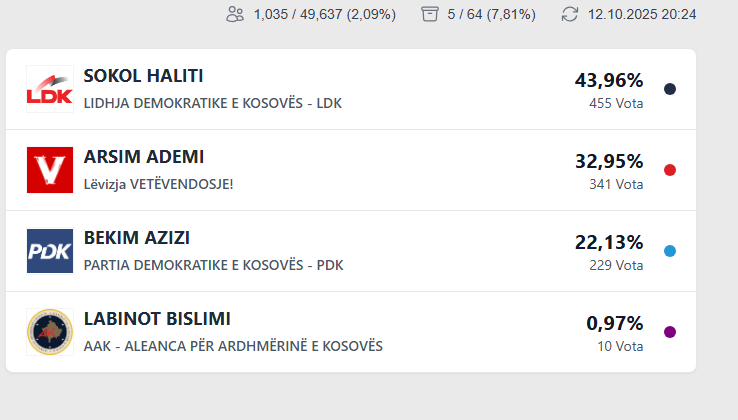Click the red Vetëvendosje color dot
This screenshot has width=738, height=420.
pos(670,170)
